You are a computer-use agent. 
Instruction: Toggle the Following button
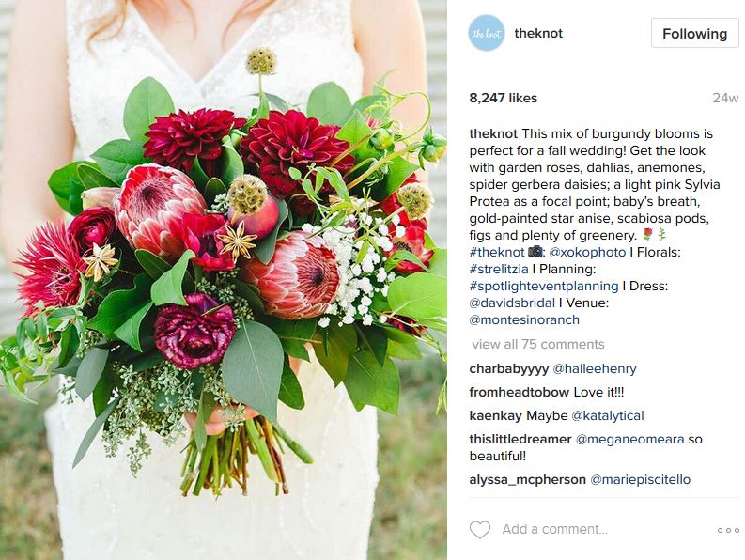click(x=694, y=33)
